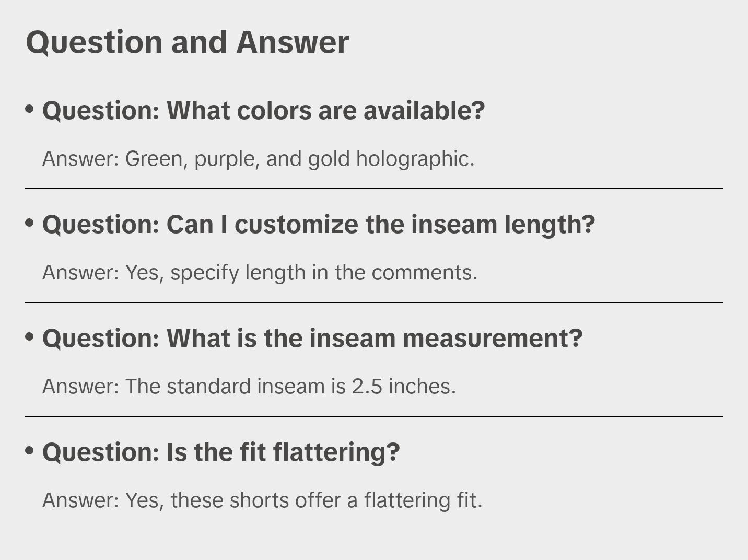
Task: Click the divider line above the inseam measurement question
Action: coord(373,302)
